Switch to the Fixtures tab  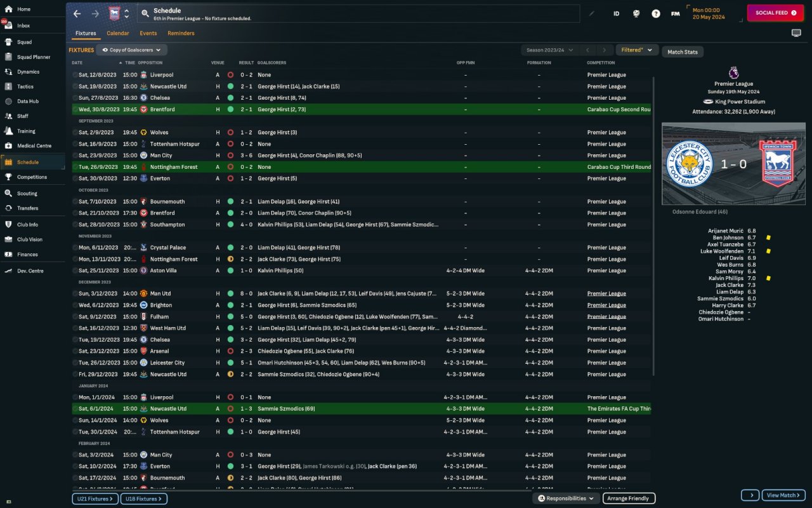[86, 33]
